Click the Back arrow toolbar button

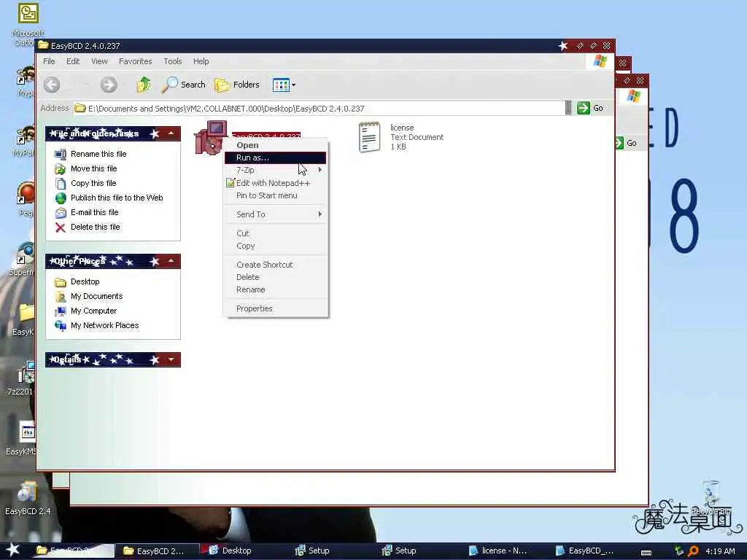click(x=52, y=85)
